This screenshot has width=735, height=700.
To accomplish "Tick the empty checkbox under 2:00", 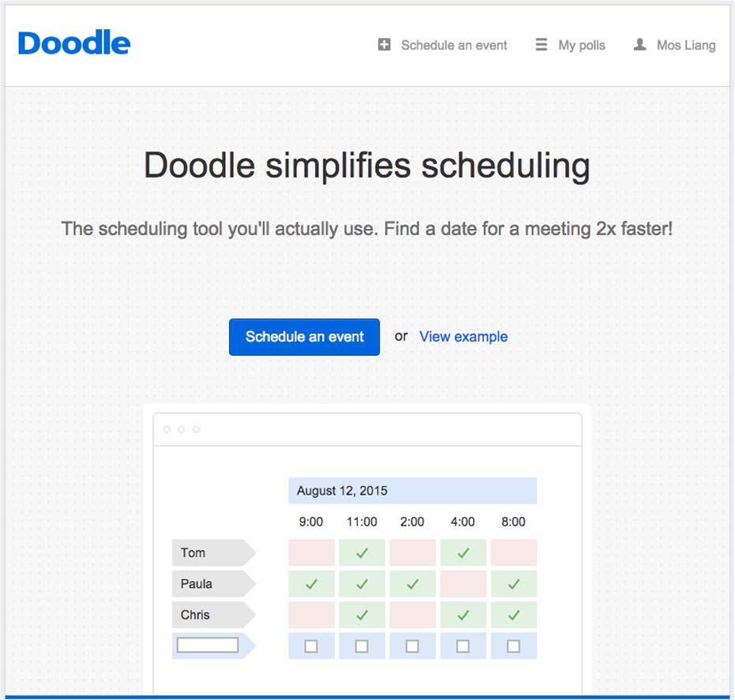I will point(412,646).
